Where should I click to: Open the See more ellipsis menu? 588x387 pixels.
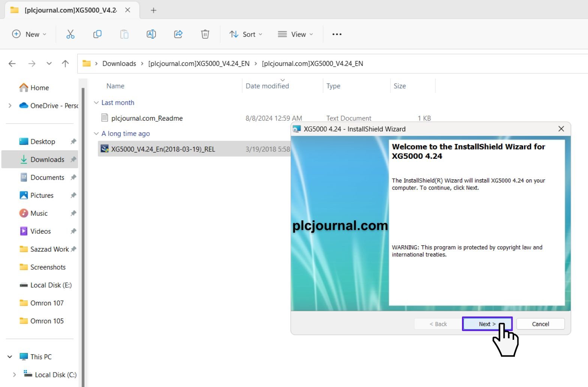(x=337, y=34)
